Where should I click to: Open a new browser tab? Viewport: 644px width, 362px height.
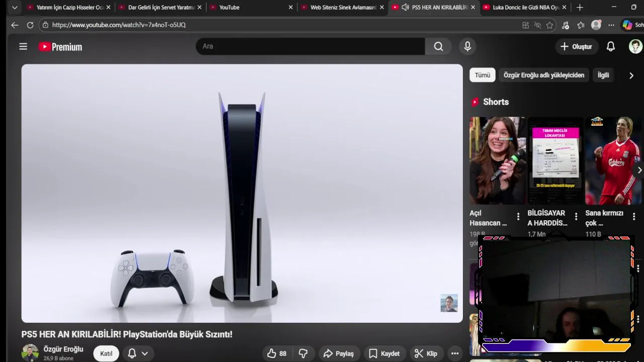pos(580,8)
